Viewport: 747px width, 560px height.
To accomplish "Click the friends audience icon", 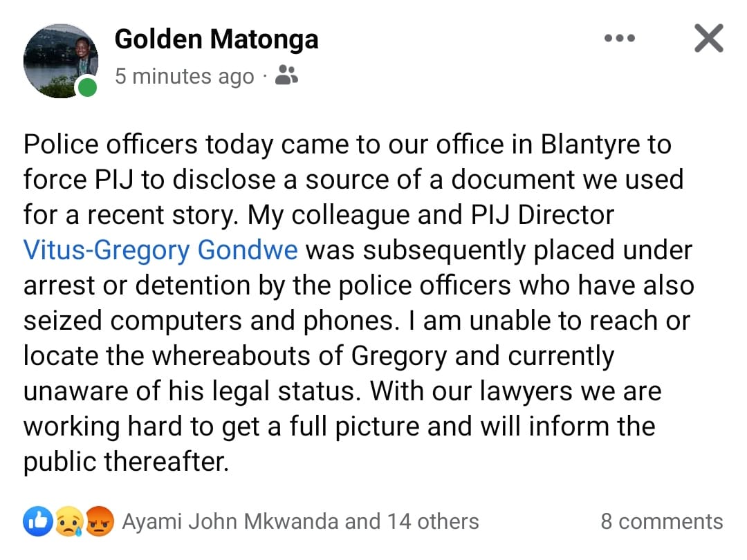I will (x=286, y=75).
